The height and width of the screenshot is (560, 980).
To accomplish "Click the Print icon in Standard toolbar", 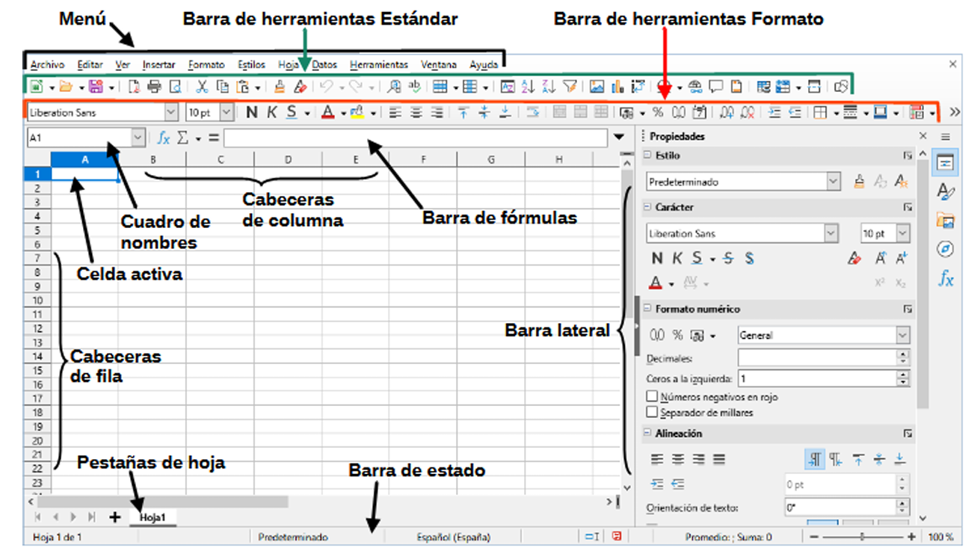I will point(155,87).
